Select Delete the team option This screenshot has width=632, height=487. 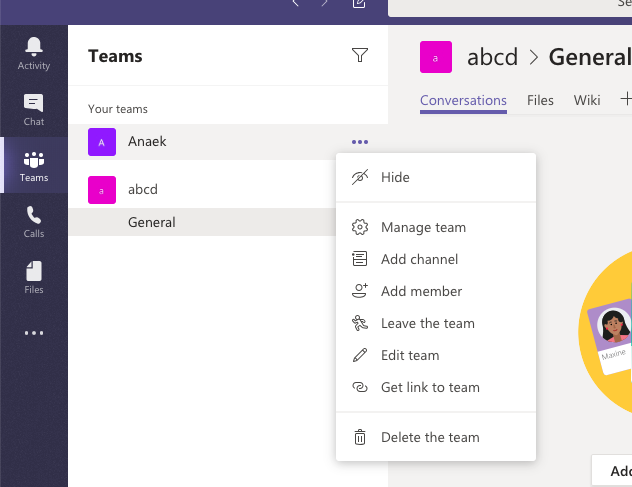coord(436,437)
